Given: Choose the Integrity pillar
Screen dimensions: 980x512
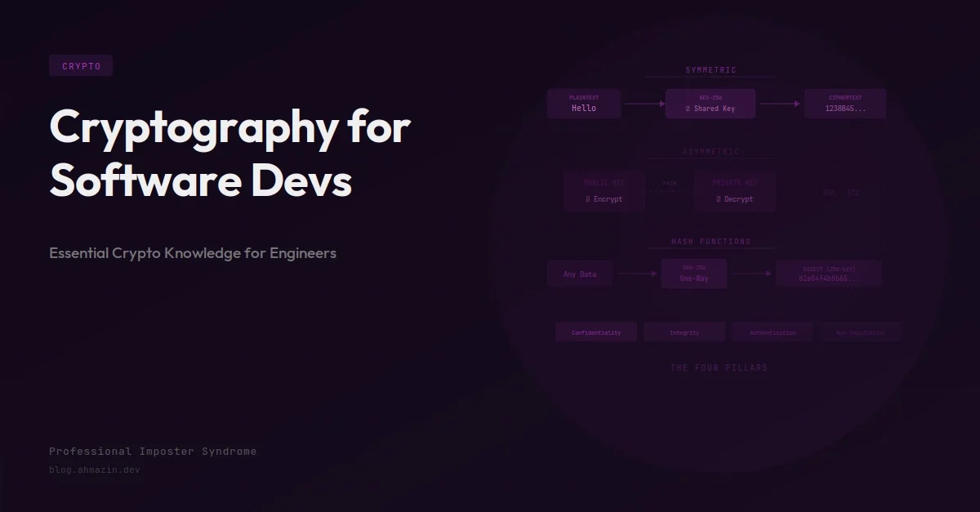Looking at the screenshot, I should pos(684,332).
